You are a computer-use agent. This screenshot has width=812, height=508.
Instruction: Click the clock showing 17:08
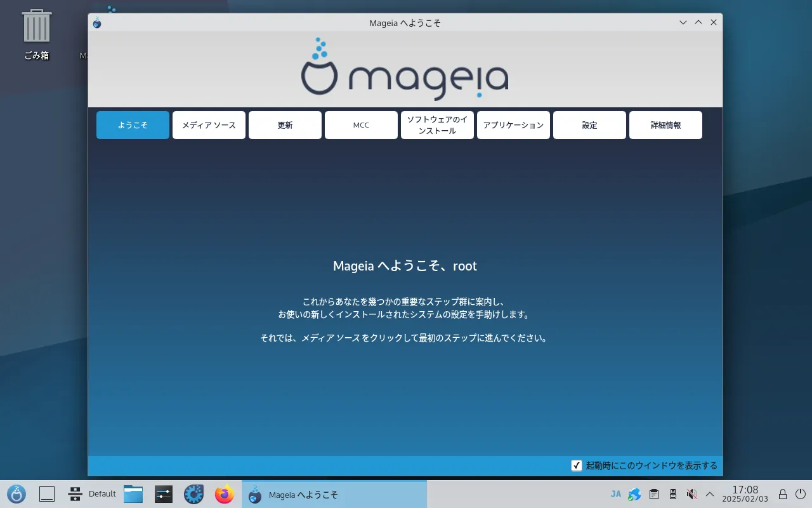745,494
